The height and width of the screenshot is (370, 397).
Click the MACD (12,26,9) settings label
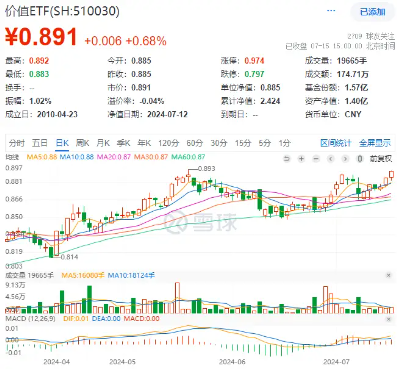(30, 319)
